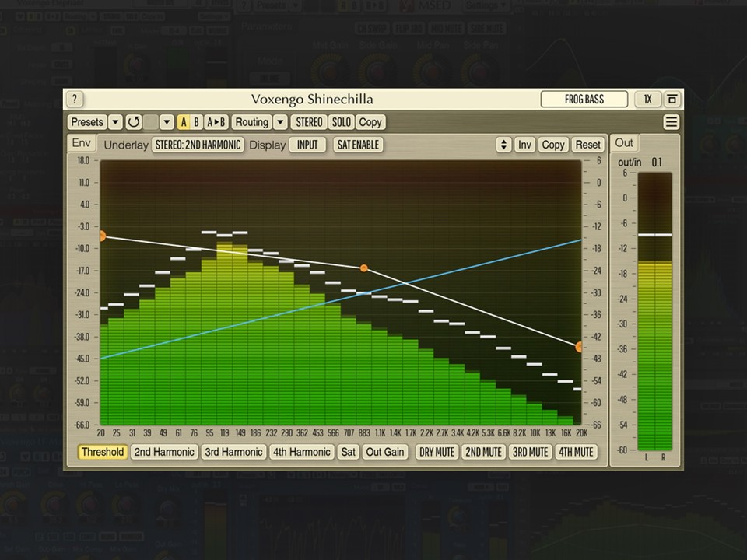Open the hamburger menu icon
The height and width of the screenshot is (560, 747).
672,122
